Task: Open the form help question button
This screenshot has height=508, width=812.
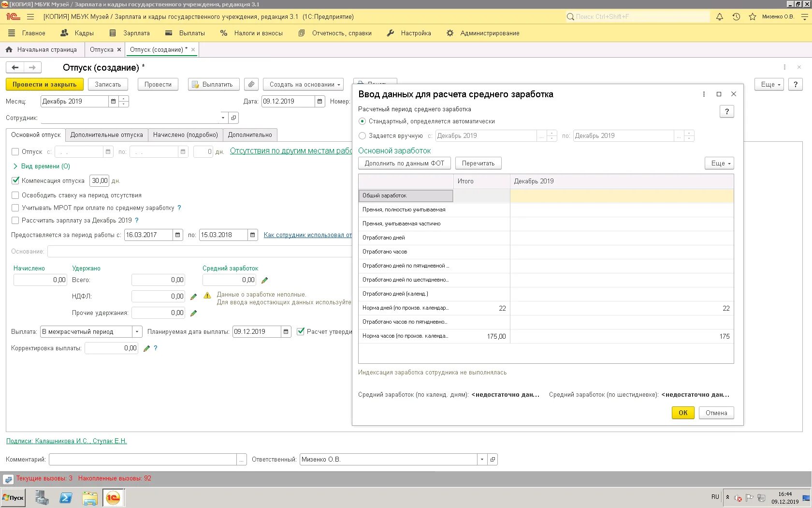Action: coord(796,84)
